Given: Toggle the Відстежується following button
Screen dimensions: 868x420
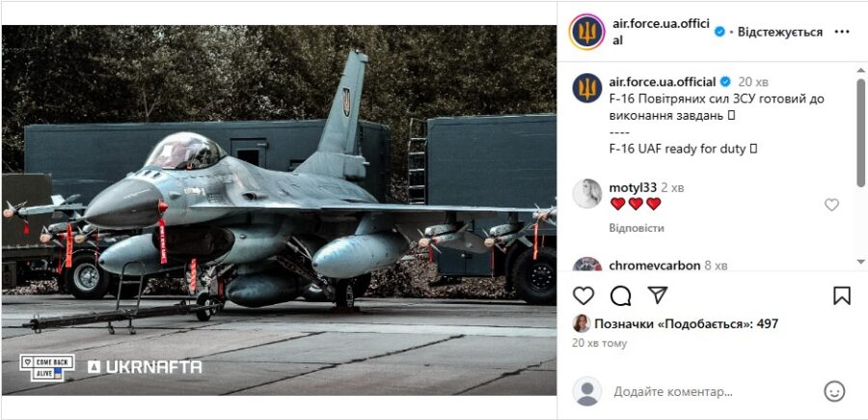Looking at the screenshot, I should click(x=780, y=32).
